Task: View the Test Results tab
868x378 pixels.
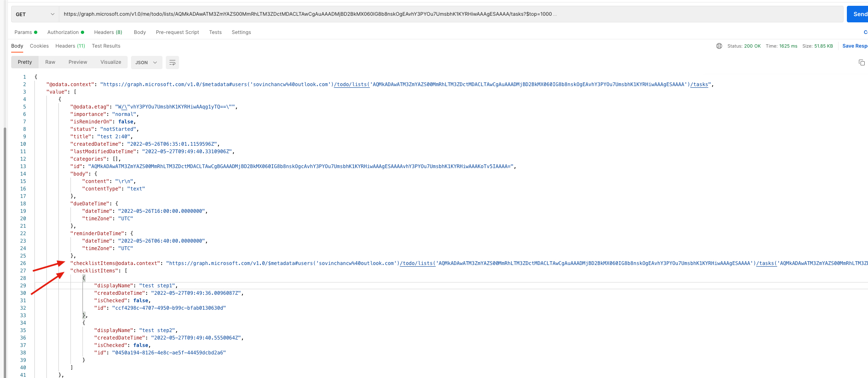Action: coord(106,46)
